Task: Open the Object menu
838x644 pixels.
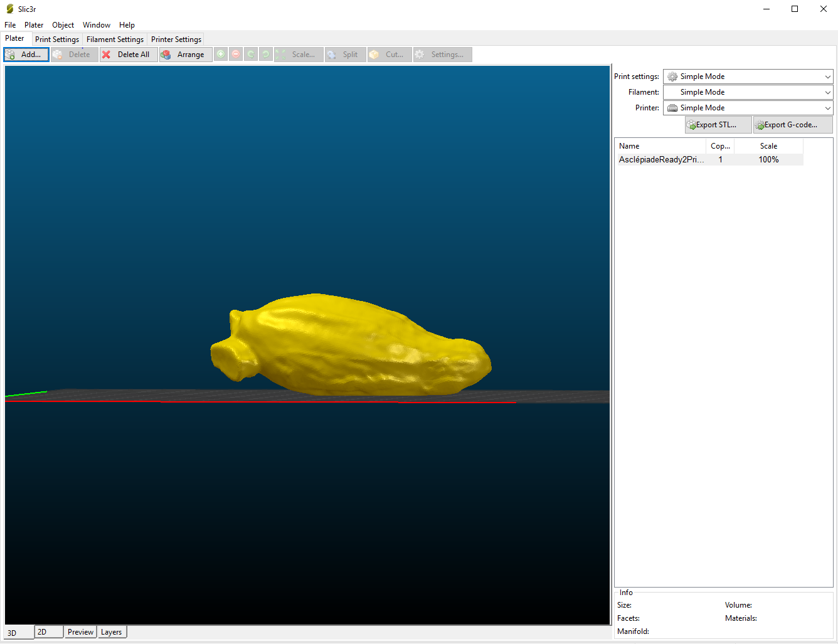Action: pos(63,25)
